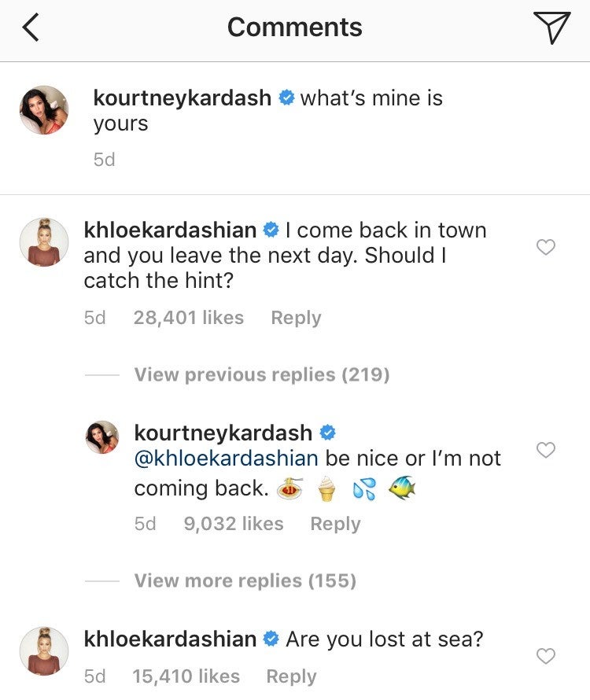Open the @khloekardashian mention link
This screenshot has width=590, height=700.
[226, 459]
